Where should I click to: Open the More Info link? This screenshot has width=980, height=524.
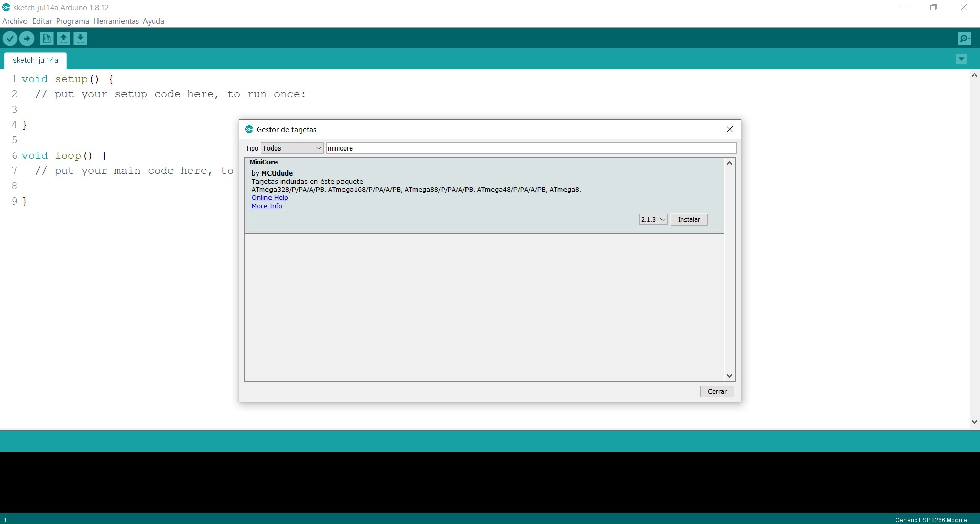[267, 206]
